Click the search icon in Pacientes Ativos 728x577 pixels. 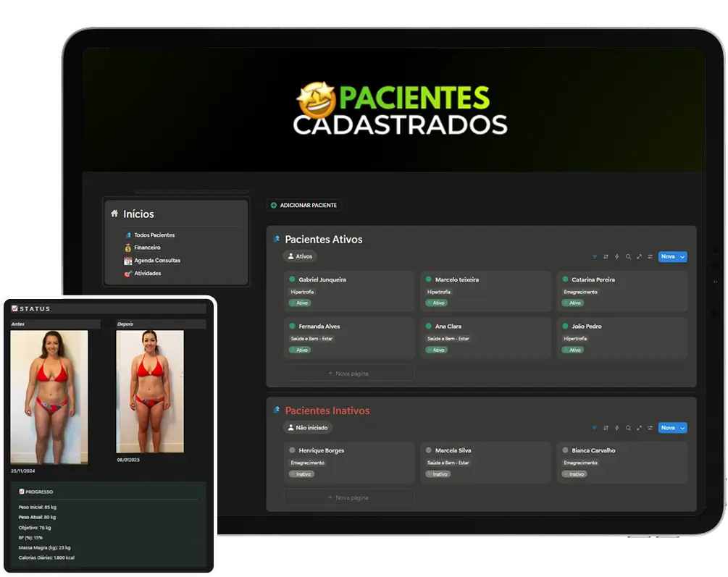click(628, 256)
